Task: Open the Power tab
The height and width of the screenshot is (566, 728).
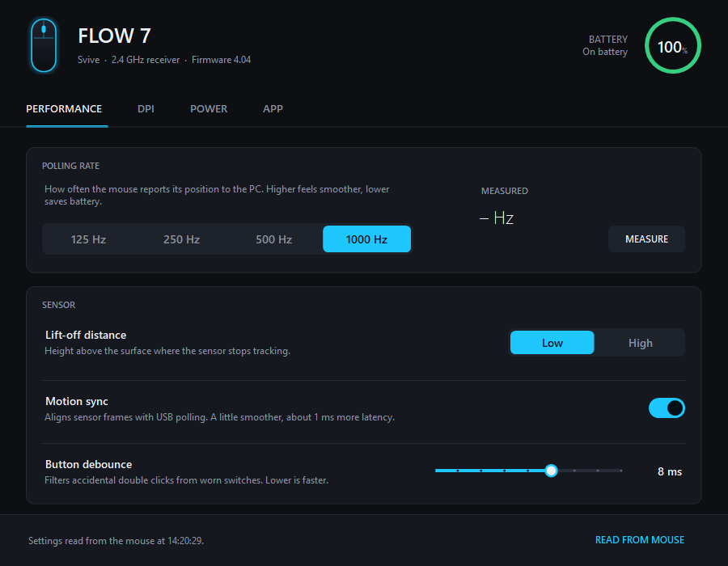Action: 209,108
